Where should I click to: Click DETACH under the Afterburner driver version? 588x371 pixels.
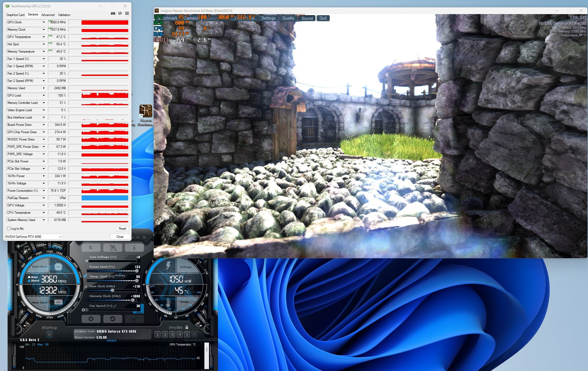point(112,341)
